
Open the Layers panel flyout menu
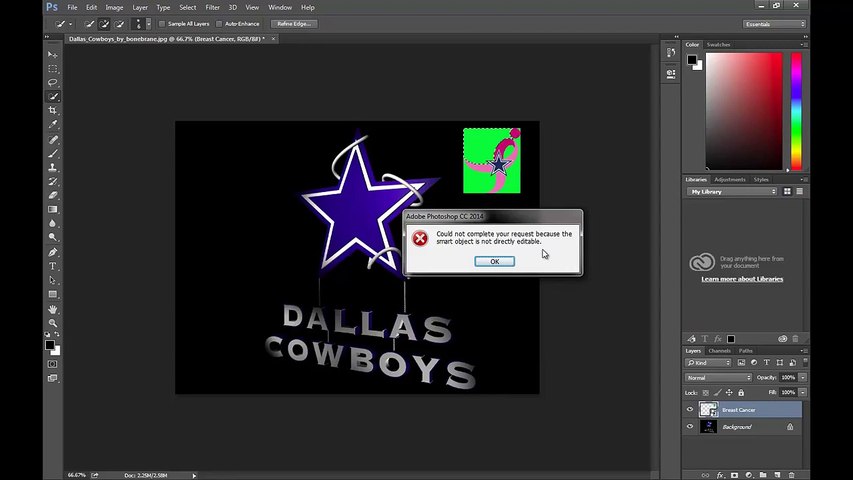[805, 351]
